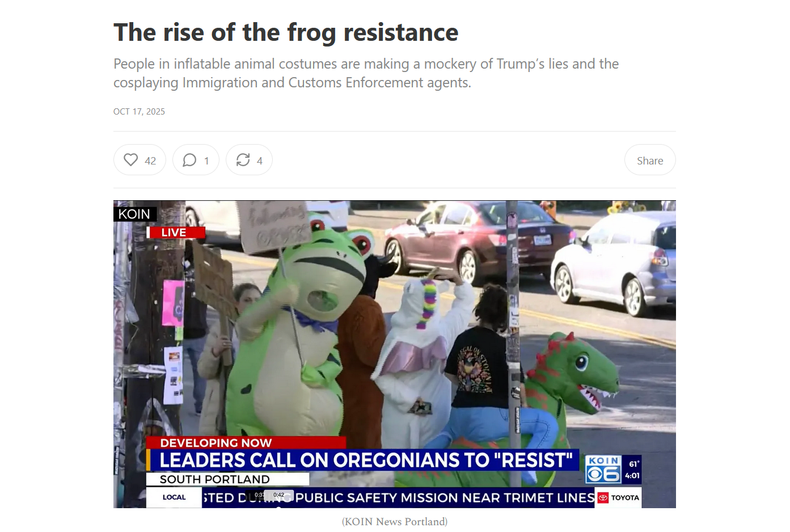The image size is (790, 532).
Task: Click the comment count of 1
Action: click(206, 161)
